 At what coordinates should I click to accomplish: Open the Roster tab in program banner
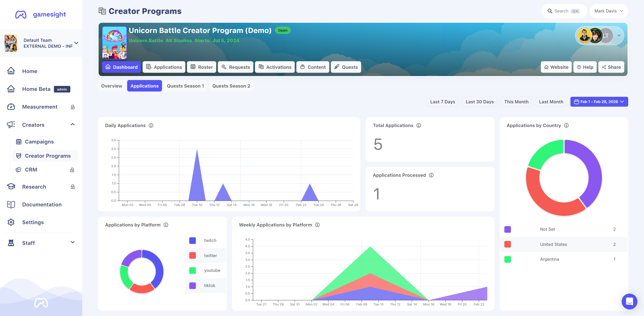202,67
